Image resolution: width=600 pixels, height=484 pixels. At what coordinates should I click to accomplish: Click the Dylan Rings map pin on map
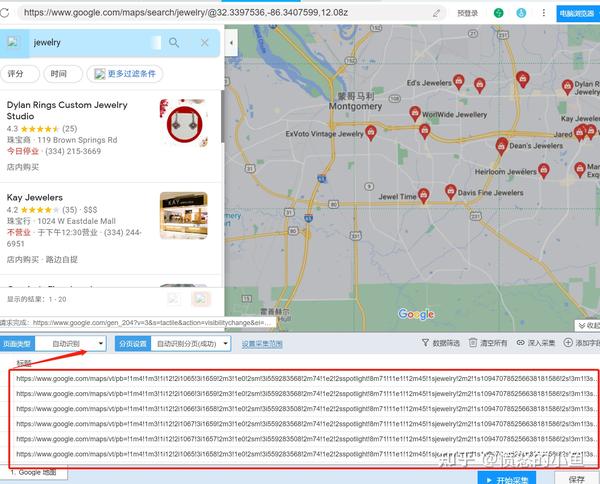coord(567,86)
